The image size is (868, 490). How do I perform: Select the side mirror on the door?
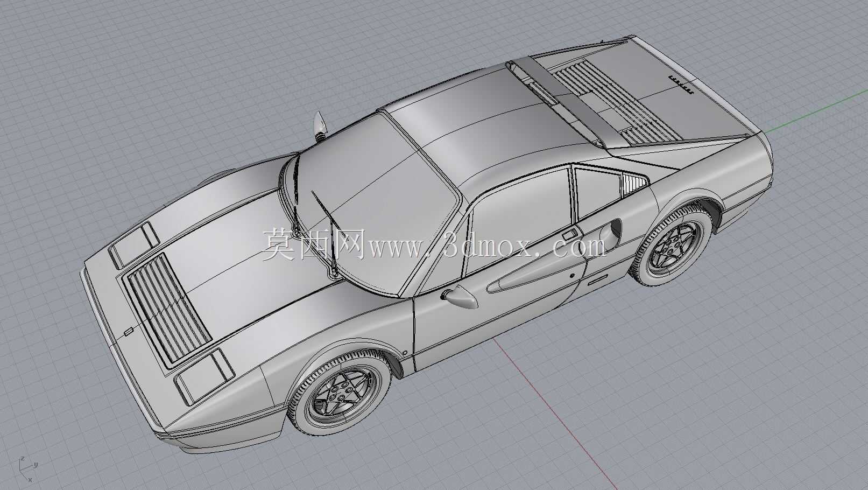click(459, 297)
